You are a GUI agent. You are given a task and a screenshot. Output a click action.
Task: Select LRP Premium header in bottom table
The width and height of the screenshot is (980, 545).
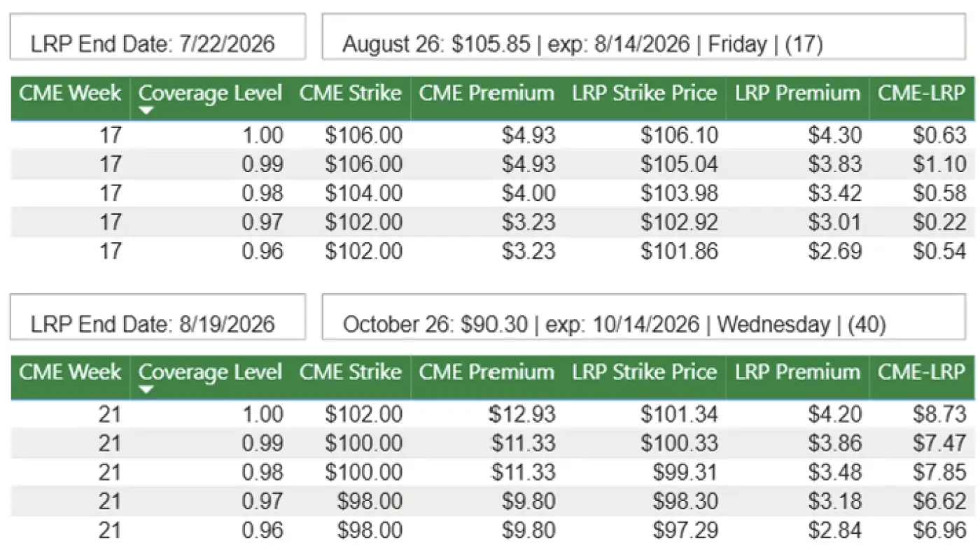797,372
